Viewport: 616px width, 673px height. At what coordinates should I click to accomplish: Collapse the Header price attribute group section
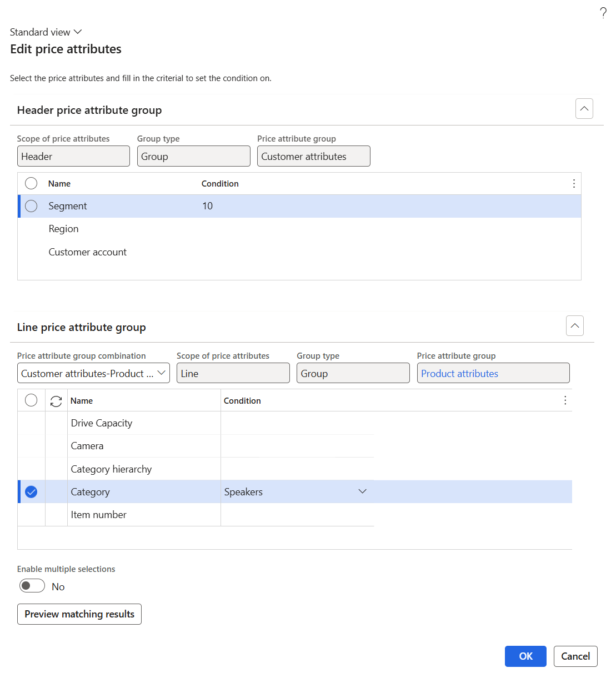click(x=584, y=109)
